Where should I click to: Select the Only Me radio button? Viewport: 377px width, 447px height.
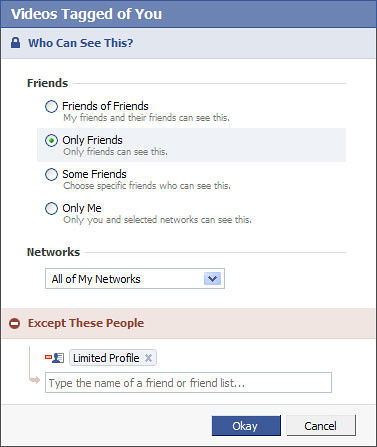[x=51, y=208]
